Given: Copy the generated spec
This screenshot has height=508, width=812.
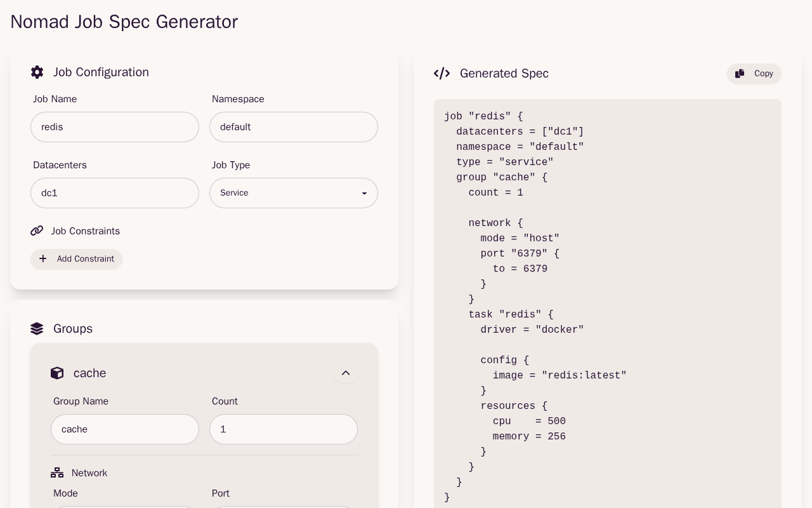Looking at the screenshot, I should (754, 74).
